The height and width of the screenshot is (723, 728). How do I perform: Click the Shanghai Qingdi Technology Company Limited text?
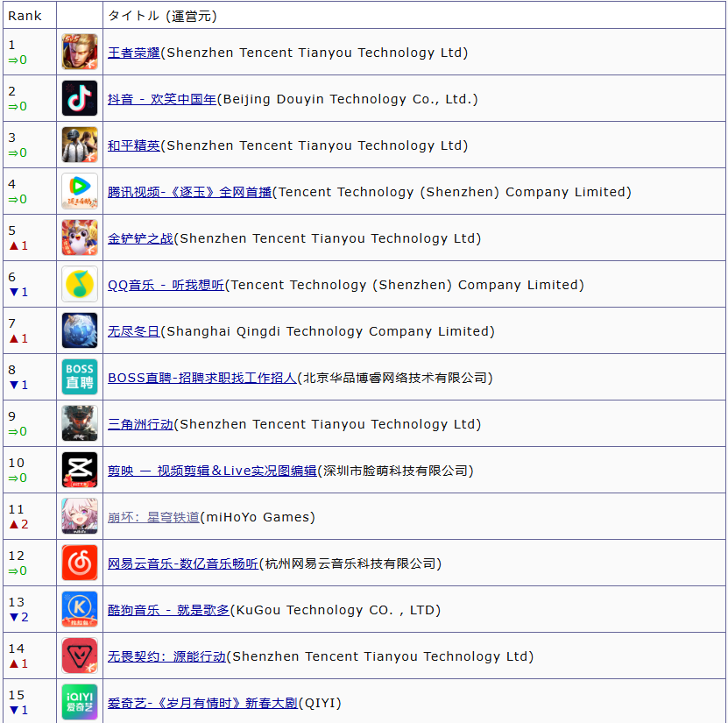click(x=328, y=331)
